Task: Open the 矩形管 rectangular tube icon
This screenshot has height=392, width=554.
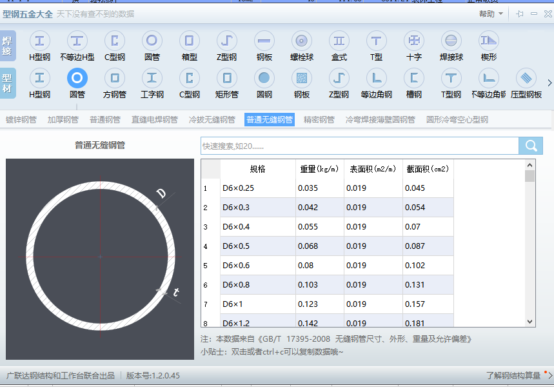Action: (226, 79)
